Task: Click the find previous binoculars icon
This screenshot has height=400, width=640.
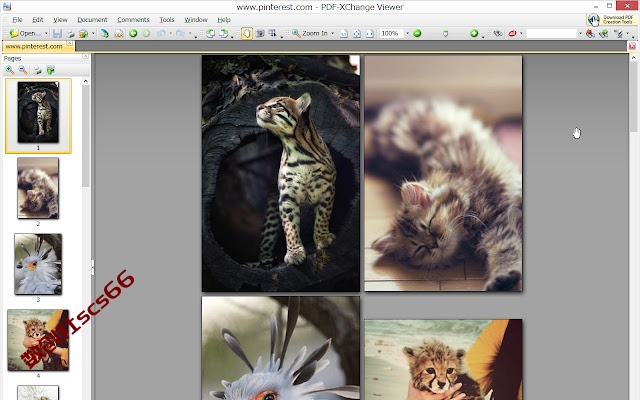Action: pyautogui.click(x=590, y=33)
